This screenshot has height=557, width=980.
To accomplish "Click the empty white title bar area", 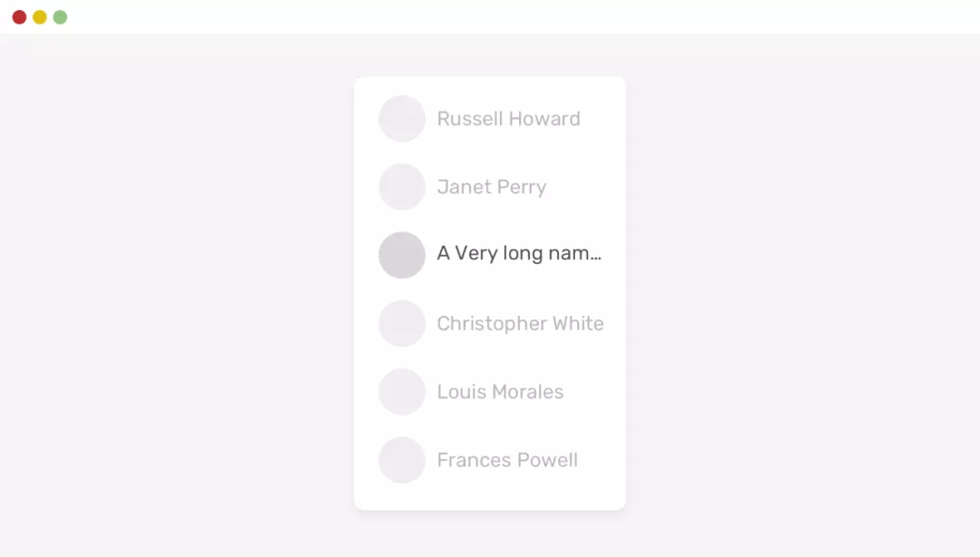I will (x=490, y=17).
